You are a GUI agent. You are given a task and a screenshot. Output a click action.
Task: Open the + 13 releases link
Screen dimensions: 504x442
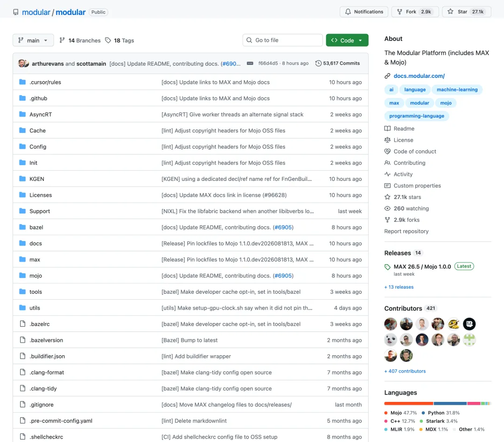coord(399,287)
